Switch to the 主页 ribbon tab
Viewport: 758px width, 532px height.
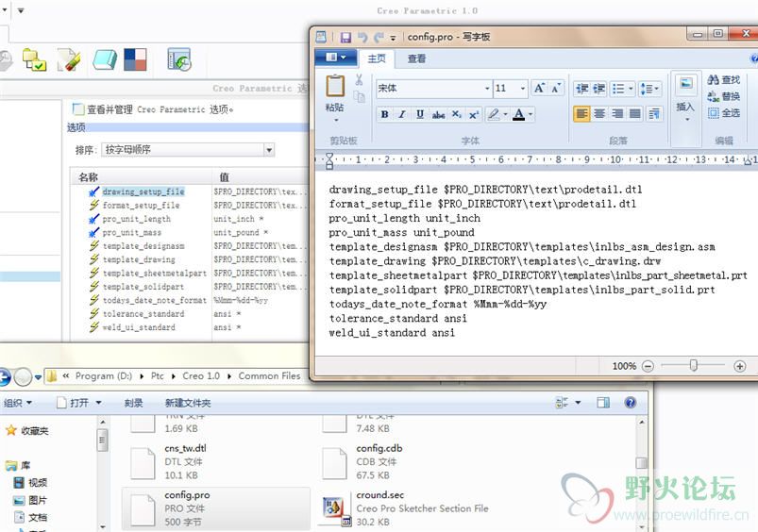[377, 58]
